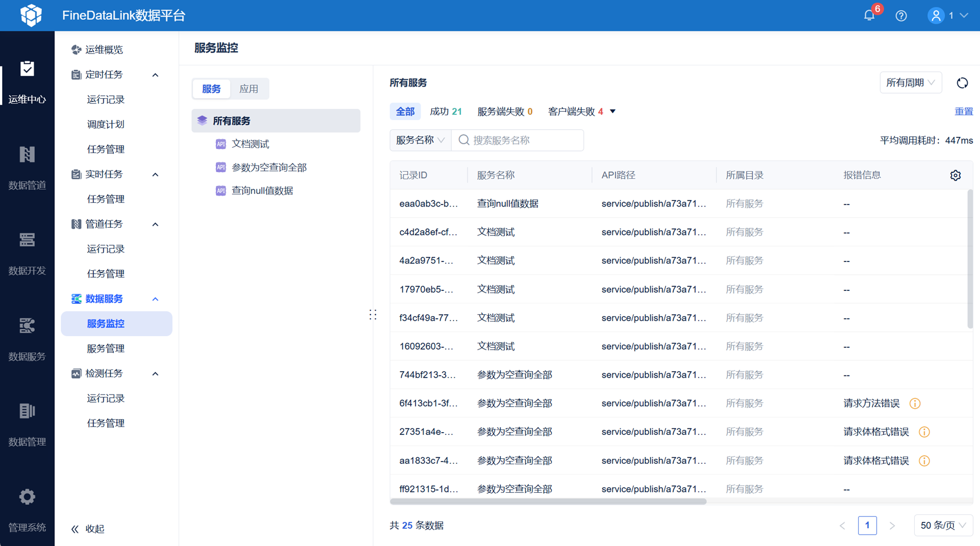This screenshot has width=980, height=546.
Task: Click API icon next to 文档测试
Action: click(220, 144)
